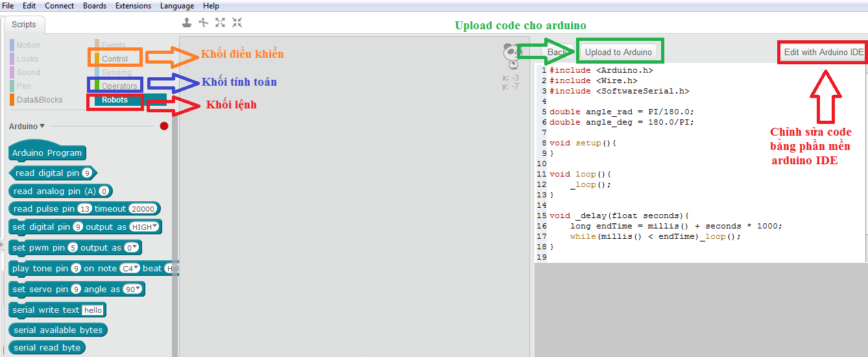Click code line 'void loop(){'
The width and height of the screenshot is (868, 357).
pos(581,174)
